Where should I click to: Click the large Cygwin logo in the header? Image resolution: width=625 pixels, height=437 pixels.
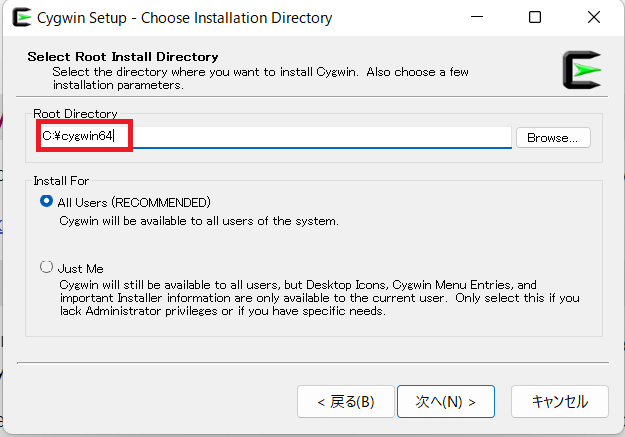click(x=582, y=70)
